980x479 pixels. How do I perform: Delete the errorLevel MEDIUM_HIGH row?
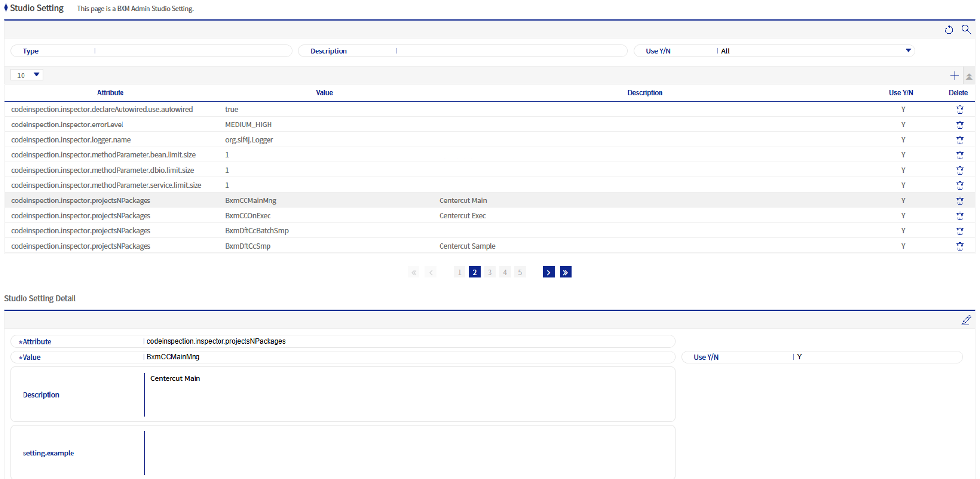pos(960,125)
